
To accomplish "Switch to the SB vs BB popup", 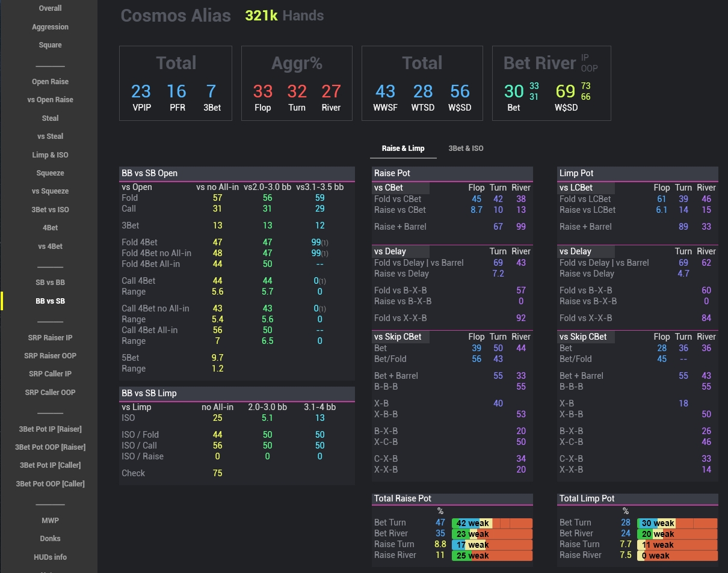I will click(50, 282).
